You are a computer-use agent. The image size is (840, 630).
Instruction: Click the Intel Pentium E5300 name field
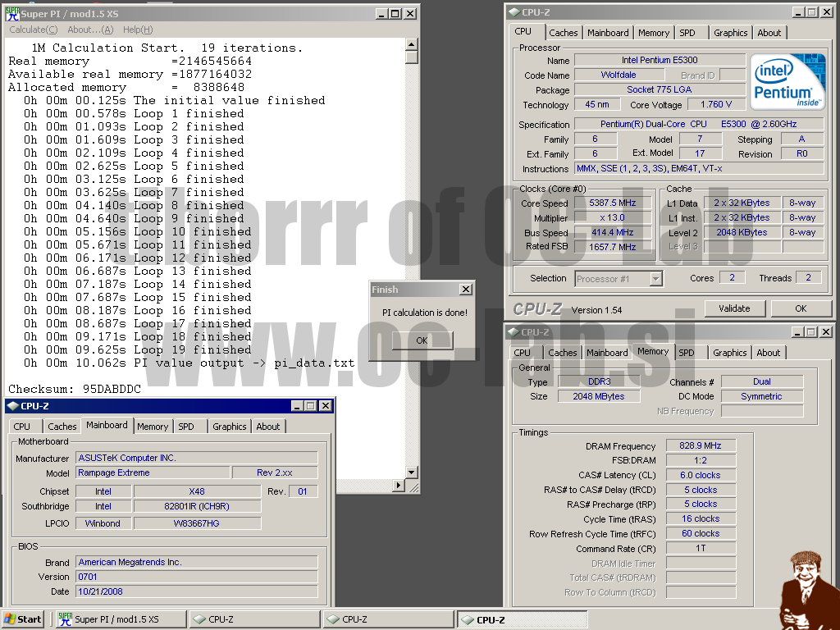[660, 60]
